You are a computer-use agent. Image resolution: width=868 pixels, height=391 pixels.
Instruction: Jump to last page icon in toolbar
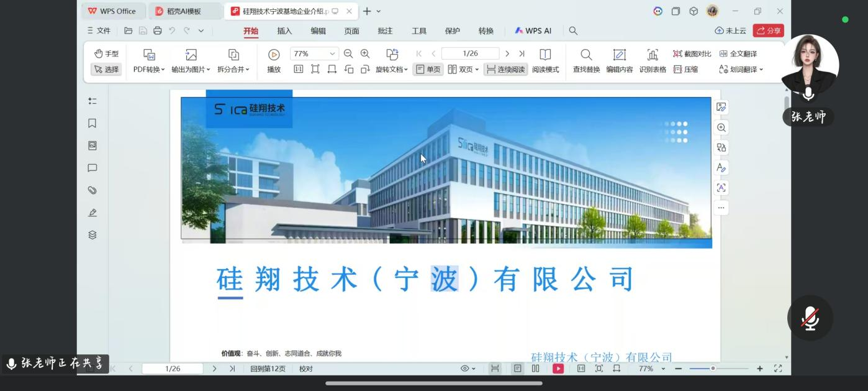pos(522,54)
